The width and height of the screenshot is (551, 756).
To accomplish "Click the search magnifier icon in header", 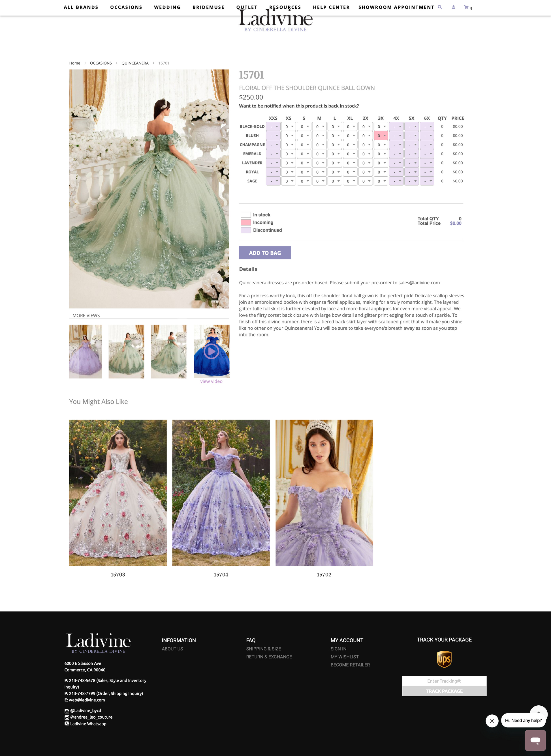I will [x=440, y=7].
